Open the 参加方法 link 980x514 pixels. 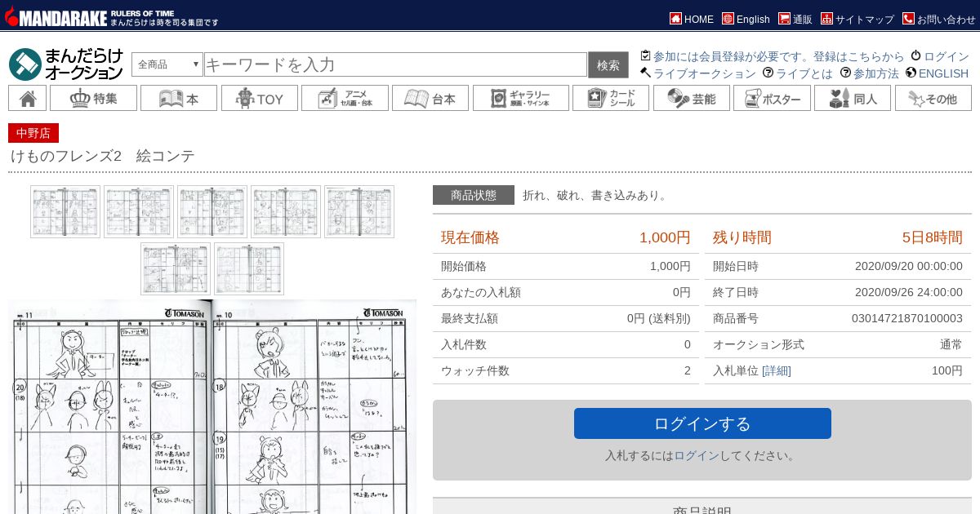pos(870,73)
